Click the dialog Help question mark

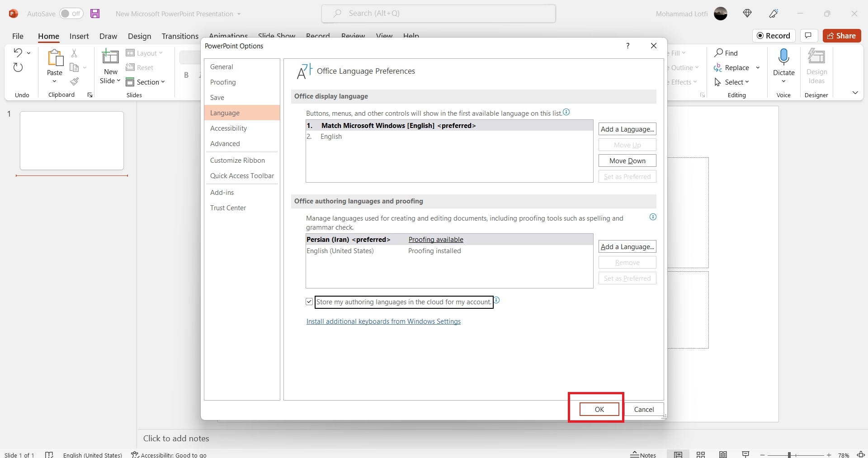pyautogui.click(x=627, y=46)
